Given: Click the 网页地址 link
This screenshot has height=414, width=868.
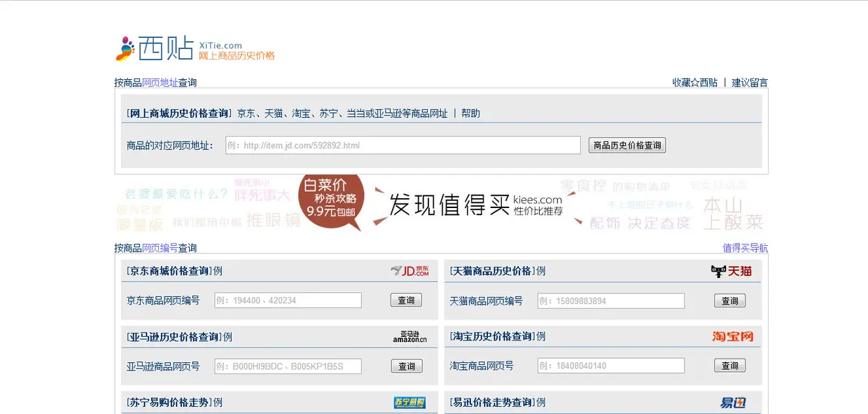Looking at the screenshot, I should [x=160, y=83].
